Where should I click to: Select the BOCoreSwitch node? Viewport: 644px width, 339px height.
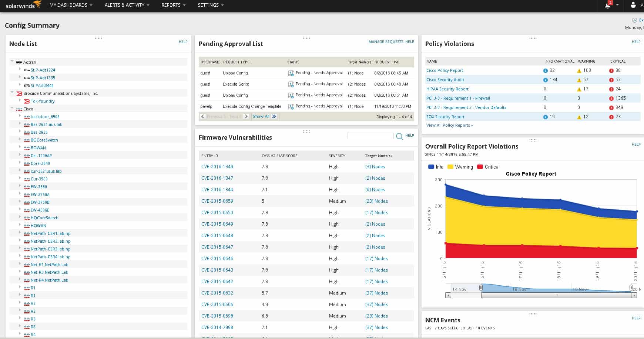[x=44, y=140]
